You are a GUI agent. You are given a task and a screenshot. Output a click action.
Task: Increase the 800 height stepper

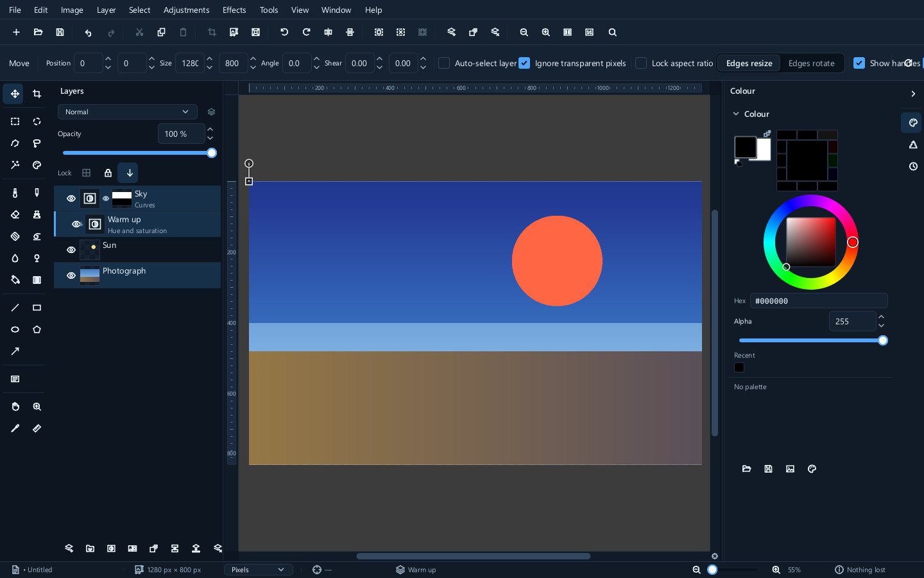253,58
